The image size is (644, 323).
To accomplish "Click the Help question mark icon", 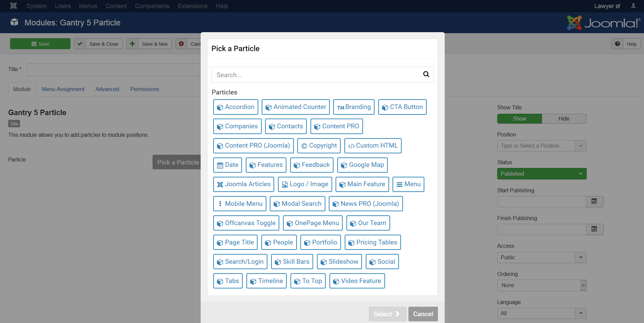I will 617,44.
